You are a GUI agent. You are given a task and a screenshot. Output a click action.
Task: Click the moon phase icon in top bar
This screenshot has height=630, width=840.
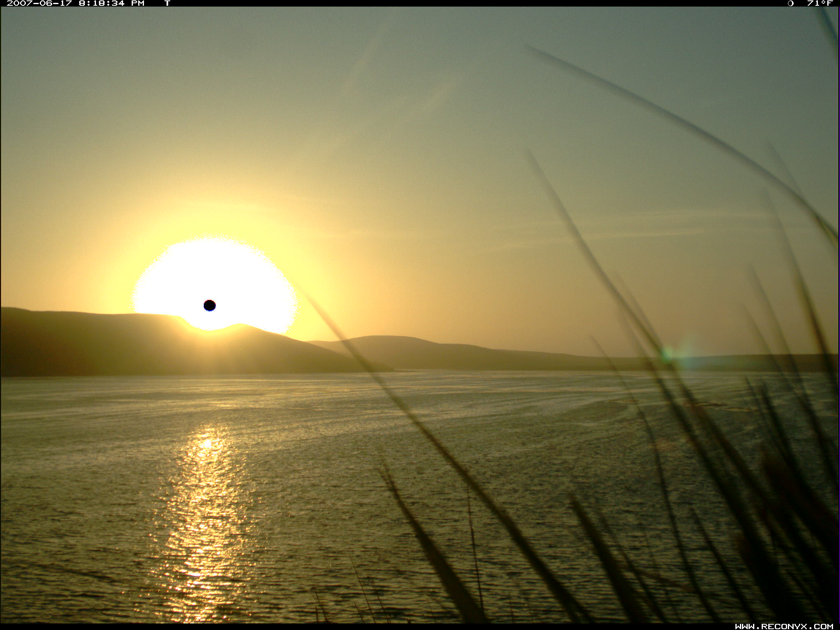790,3
